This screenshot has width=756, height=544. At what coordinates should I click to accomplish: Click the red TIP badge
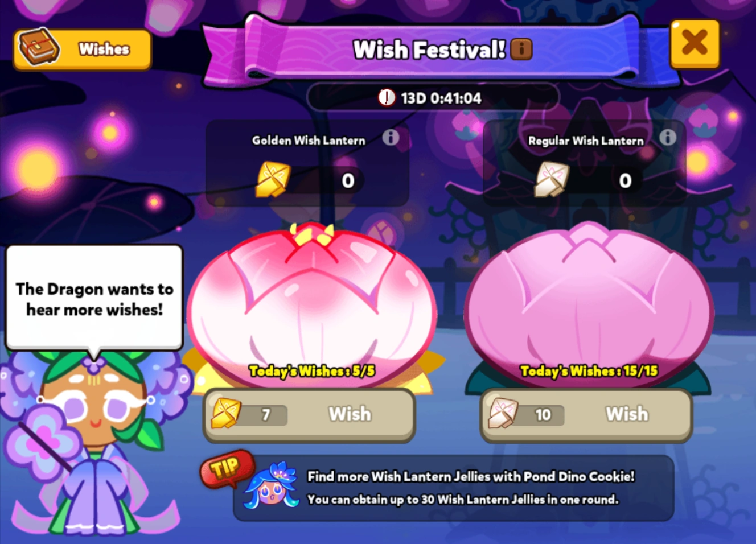(227, 468)
